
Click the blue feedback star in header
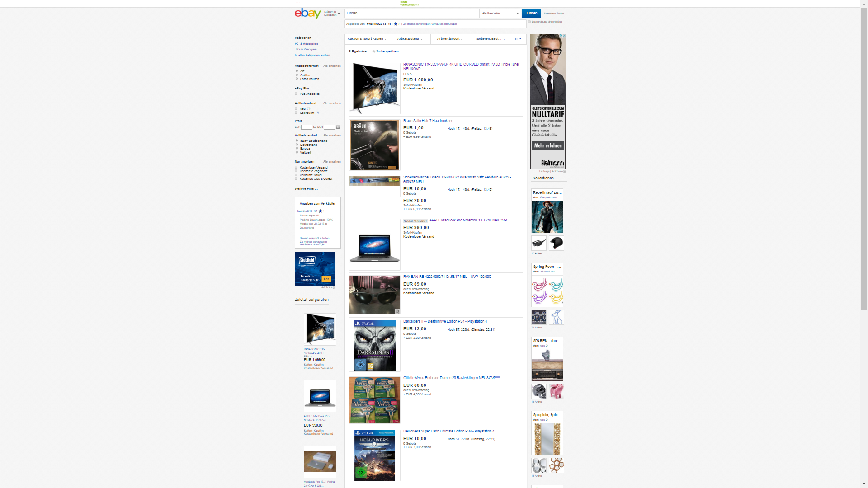pos(396,24)
